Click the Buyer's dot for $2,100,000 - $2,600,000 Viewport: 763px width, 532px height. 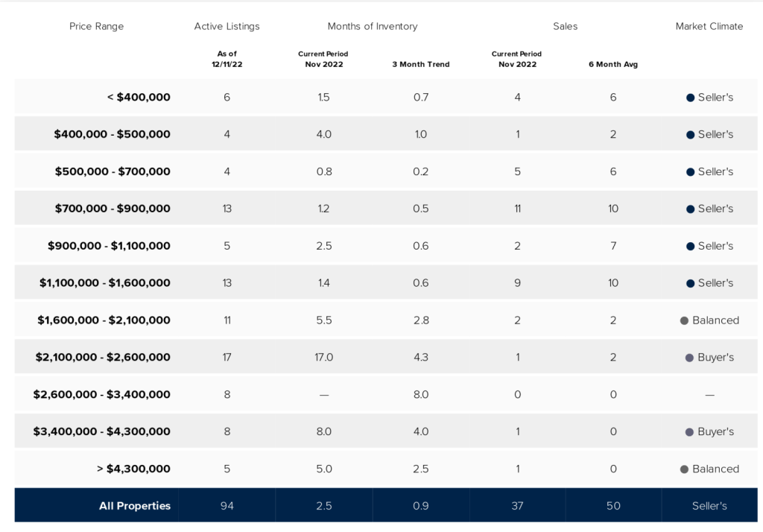point(690,358)
